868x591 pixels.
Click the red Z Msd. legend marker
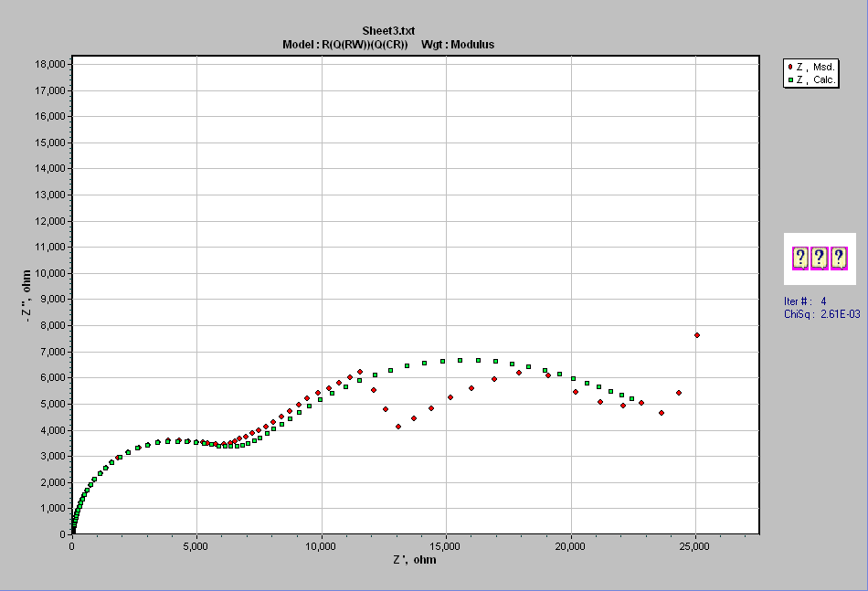[790, 67]
